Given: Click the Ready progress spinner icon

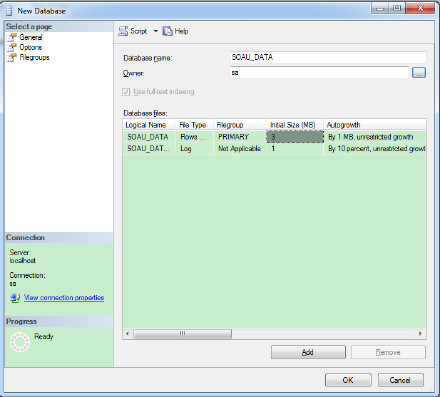Looking at the screenshot, I should 20,342.
